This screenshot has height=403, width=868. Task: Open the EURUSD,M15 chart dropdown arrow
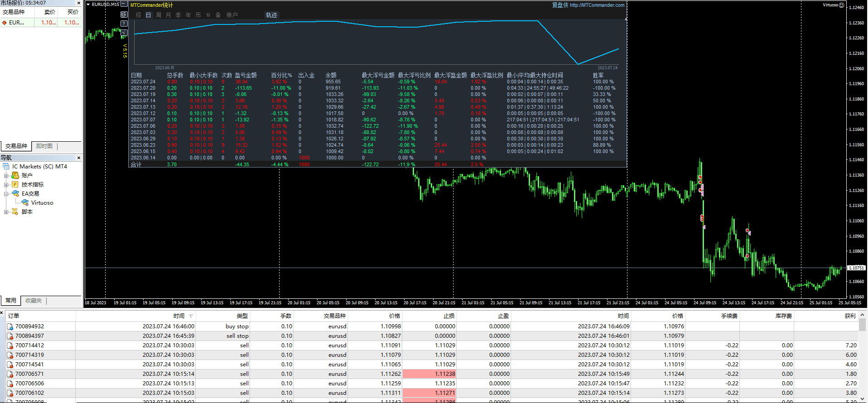pyautogui.click(x=88, y=5)
